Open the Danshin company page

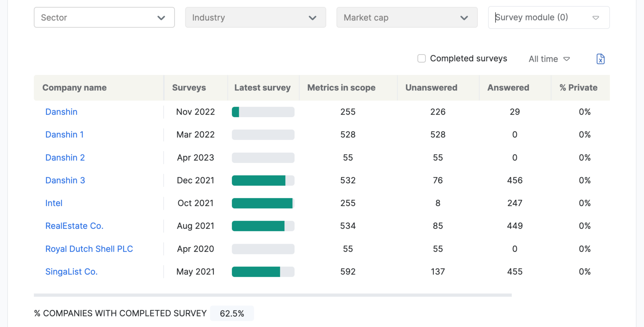pyautogui.click(x=61, y=112)
